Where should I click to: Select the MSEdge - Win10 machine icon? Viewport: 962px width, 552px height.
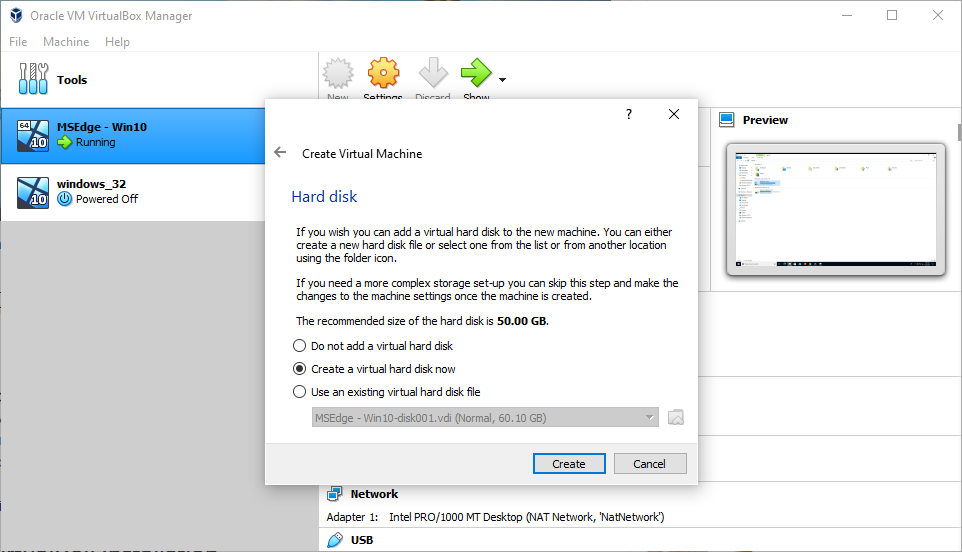tap(33, 136)
